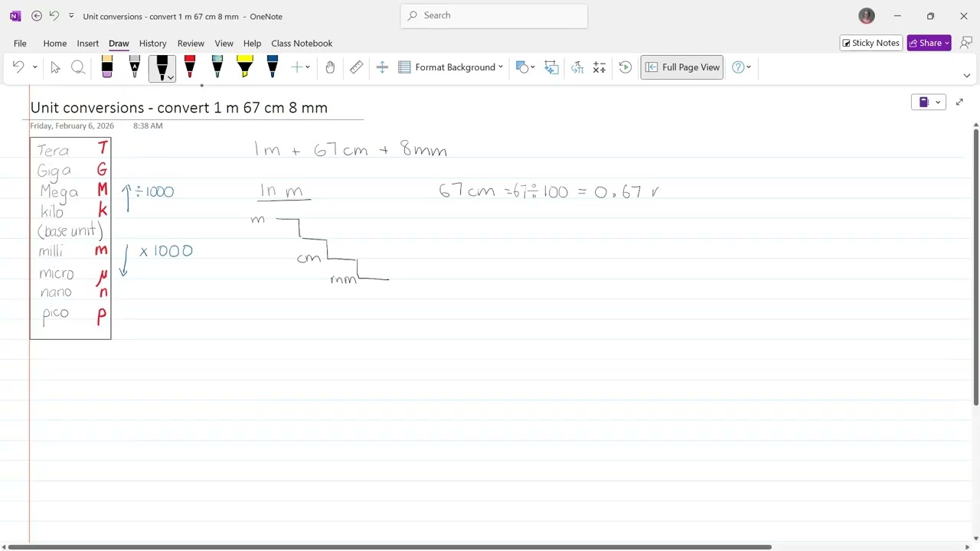Screen dimensions: 980x551
Task: Click the scroll down arrow
Action: (x=975, y=539)
